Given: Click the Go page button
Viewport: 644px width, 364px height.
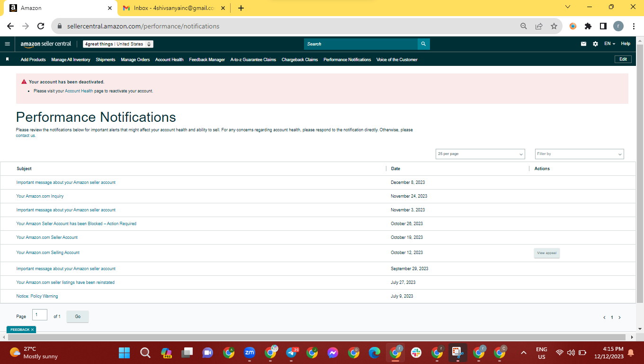Looking at the screenshot, I should (x=78, y=317).
